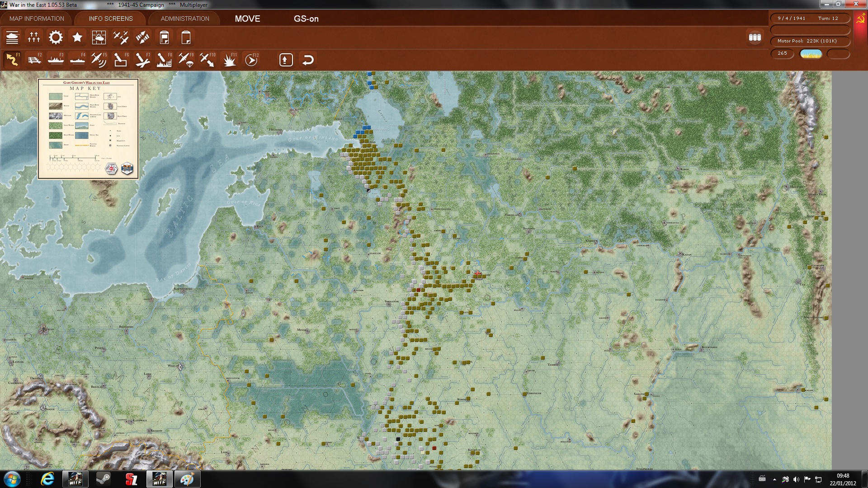The height and width of the screenshot is (488, 868).
Task: Select the F7 Bomb airfield mode
Action: point(142,60)
